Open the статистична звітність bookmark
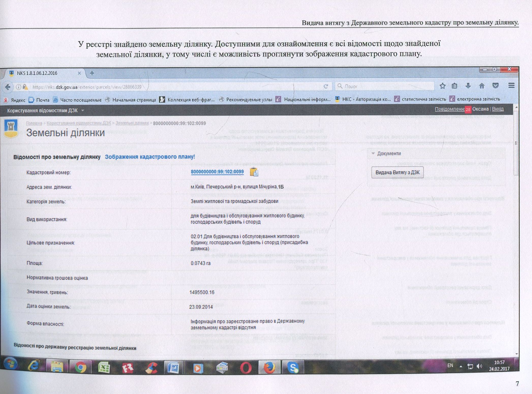Viewport: 532px width, 394px height. click(x=420, y=99)
